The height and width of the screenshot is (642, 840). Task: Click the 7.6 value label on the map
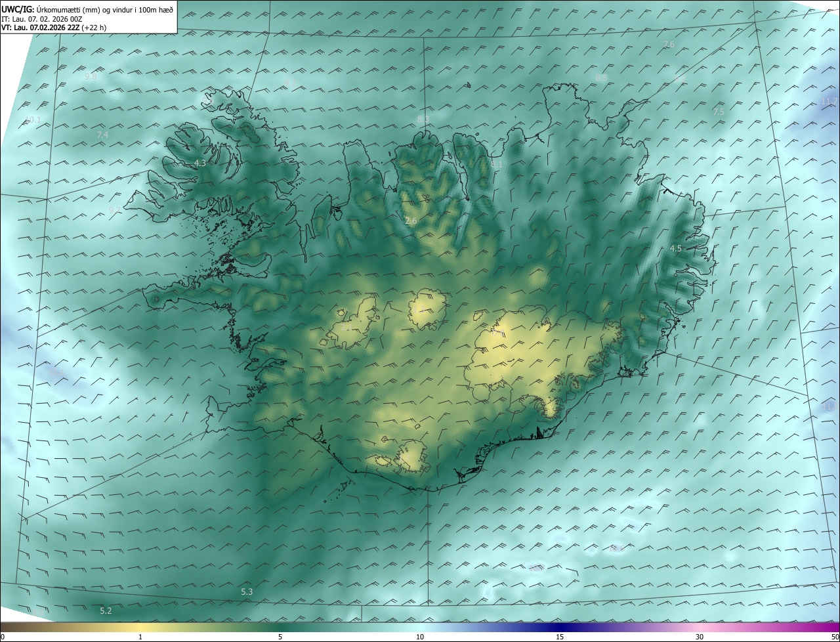[x=669, y=44]
